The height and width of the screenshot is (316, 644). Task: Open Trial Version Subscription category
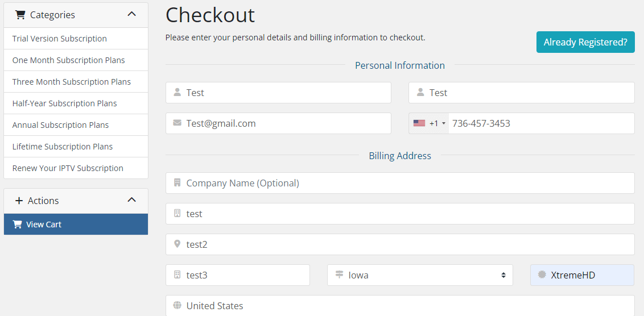[x=60, y=39]
